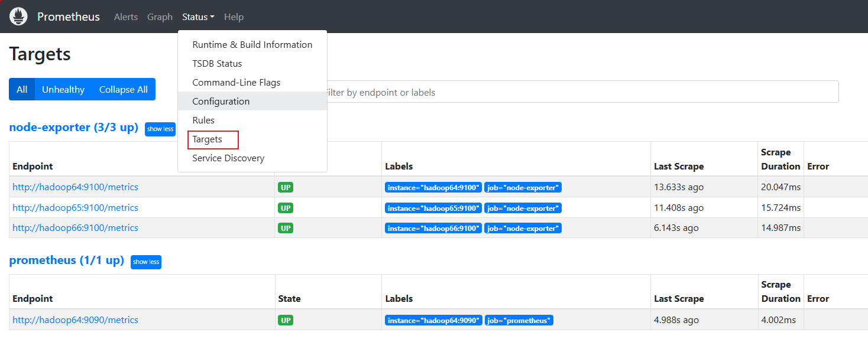Screen dimensions: 868x352
Task: Go to the Alerts page
Action: (126, 17)
